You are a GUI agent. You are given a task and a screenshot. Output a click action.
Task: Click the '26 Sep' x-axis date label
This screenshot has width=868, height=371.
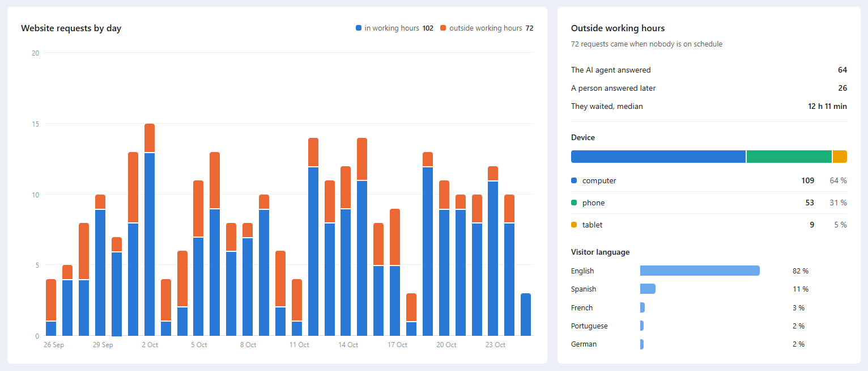click(x=54, y=344)
